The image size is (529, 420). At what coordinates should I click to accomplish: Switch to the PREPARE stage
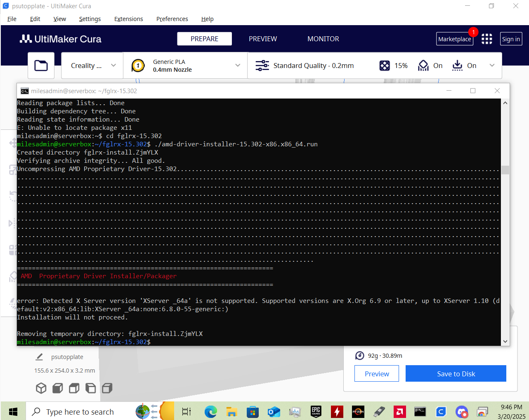[x=204, y=39]
